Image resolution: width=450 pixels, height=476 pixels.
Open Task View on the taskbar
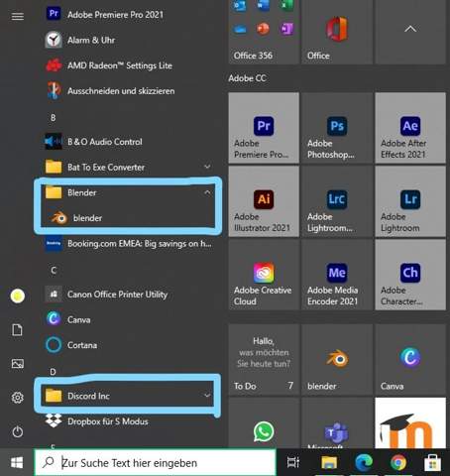click(x=293, y=462)
